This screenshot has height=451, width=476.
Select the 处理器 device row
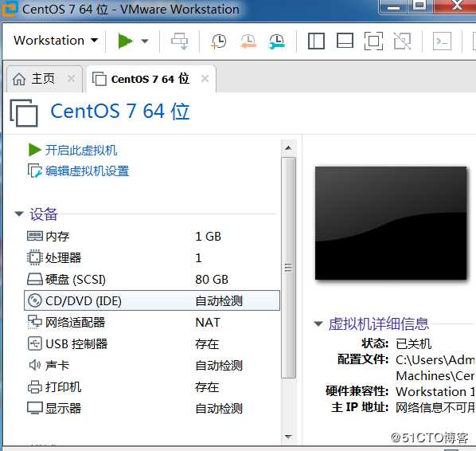click(x=152, y=258)
